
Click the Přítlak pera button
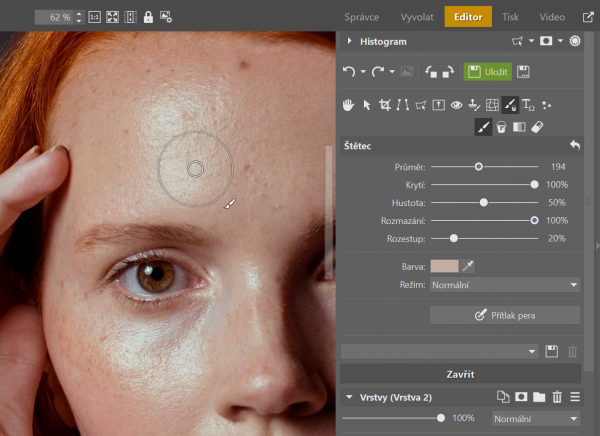coord(505,315)
